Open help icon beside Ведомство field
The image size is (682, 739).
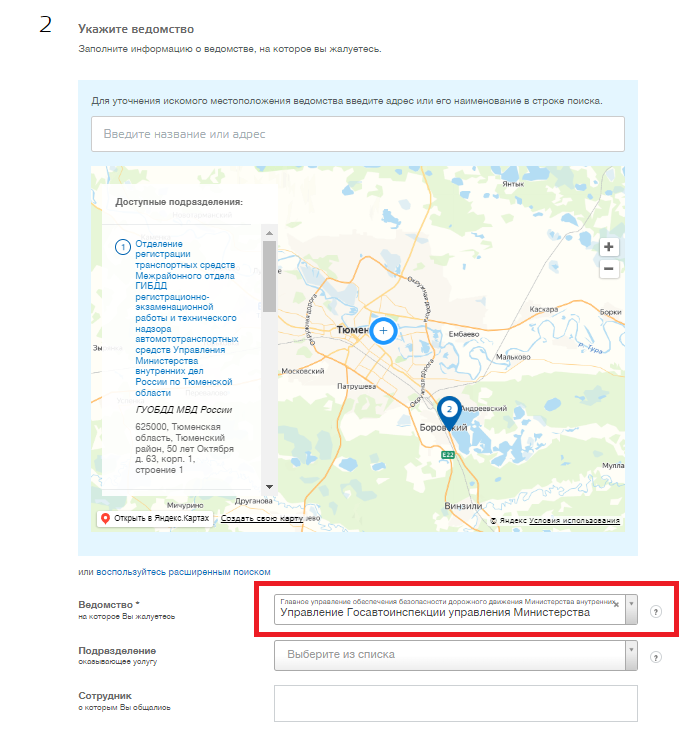click(656, 611)
